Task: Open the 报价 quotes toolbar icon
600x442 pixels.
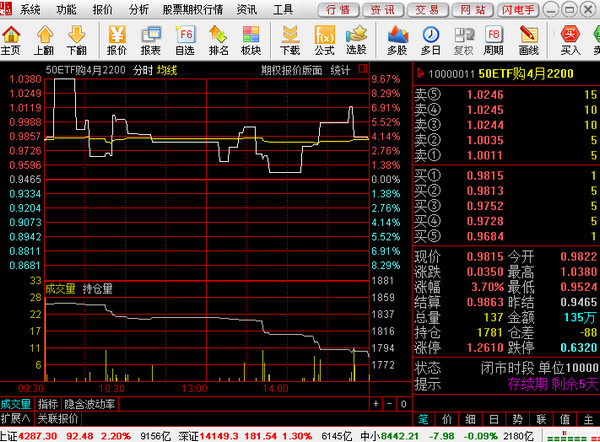Action: [117, 40]
